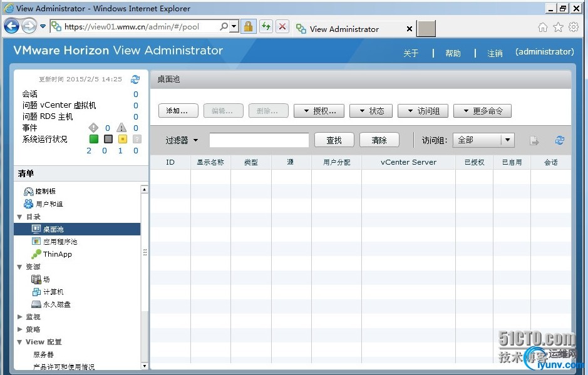The width and height of the screenshot is (588, 375).
Task: Click the browser Back arrow button
Action: coord(11,26)
